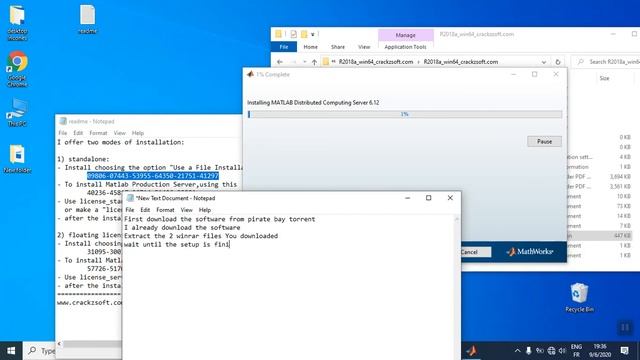Click the quick access New folder icon

[304, 34]
